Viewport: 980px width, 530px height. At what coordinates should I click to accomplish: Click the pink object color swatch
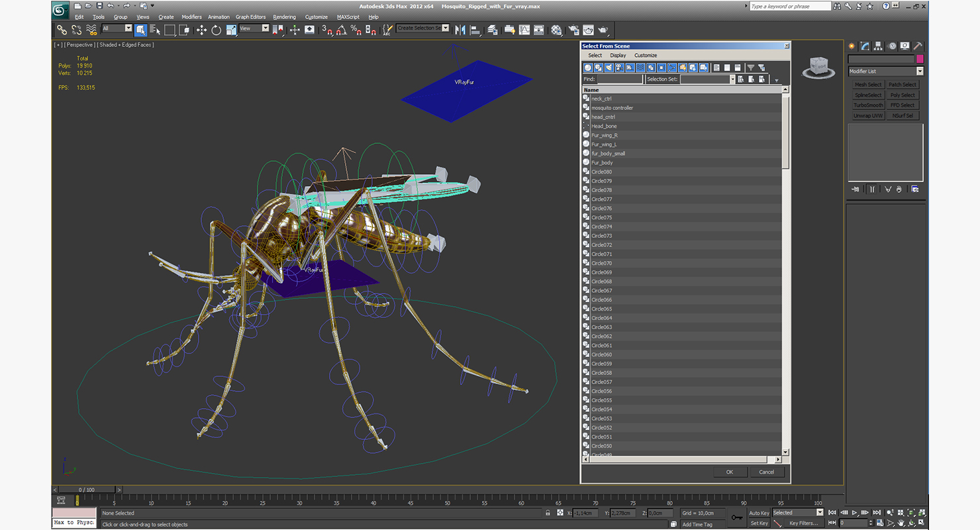coord(920,59)
